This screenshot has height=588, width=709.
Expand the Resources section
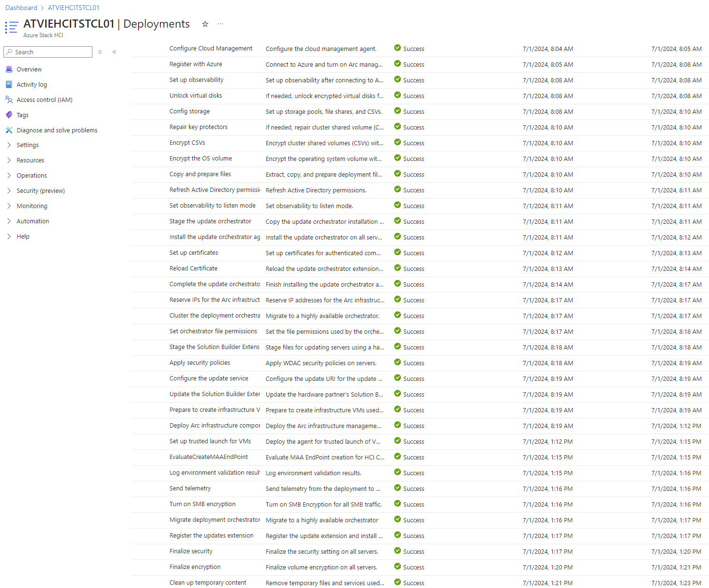click(x=9, y=160)
